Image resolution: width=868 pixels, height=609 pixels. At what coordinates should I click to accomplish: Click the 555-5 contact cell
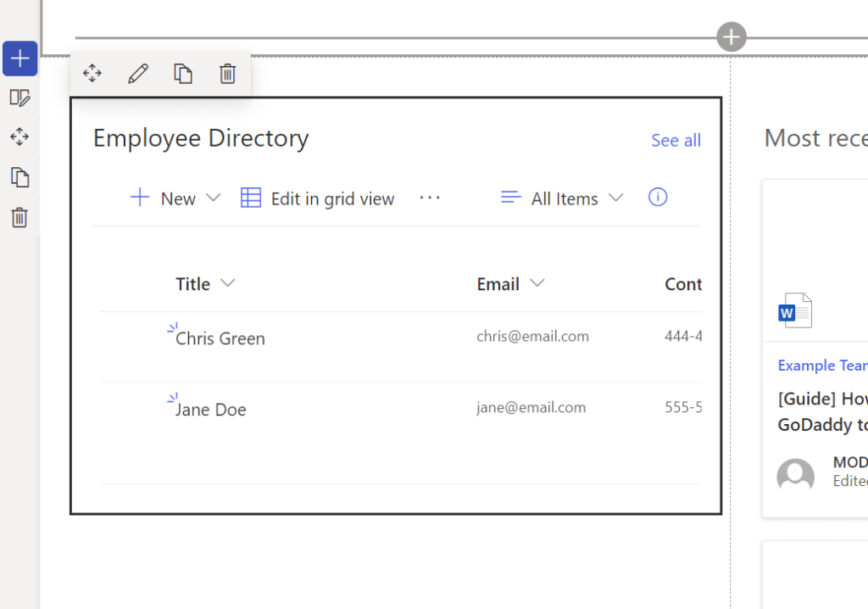tap(683, 407)
